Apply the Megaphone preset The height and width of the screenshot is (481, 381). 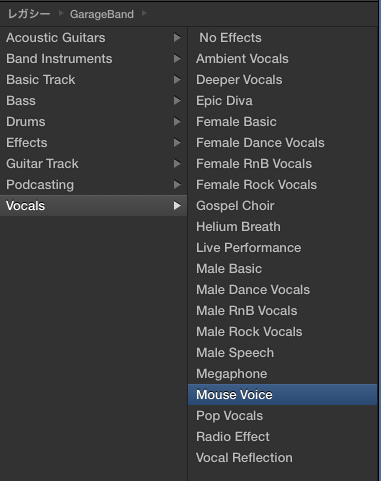283,374
